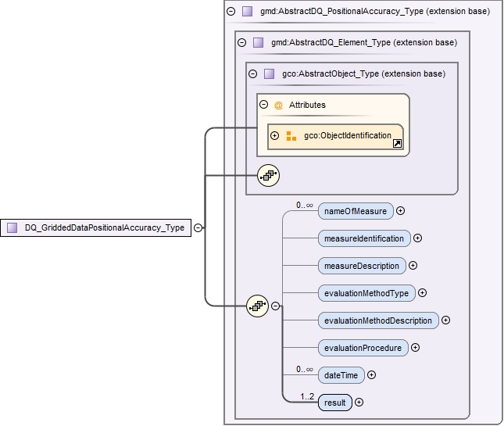Image resolution: width=504 pixels, height=426 pixels.
Task: Click the gco:ObjectIdentification attribute group icon
Action: pos(291,136)
